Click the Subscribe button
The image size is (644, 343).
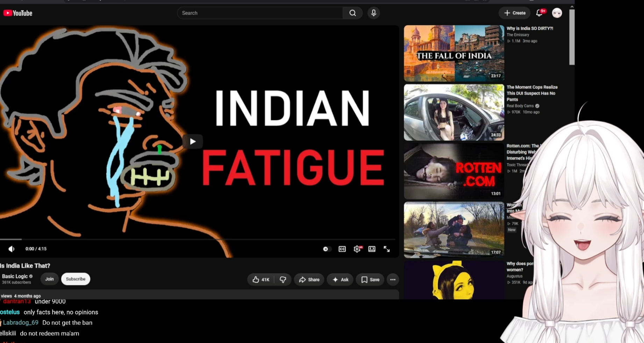[x=76, y=279]
